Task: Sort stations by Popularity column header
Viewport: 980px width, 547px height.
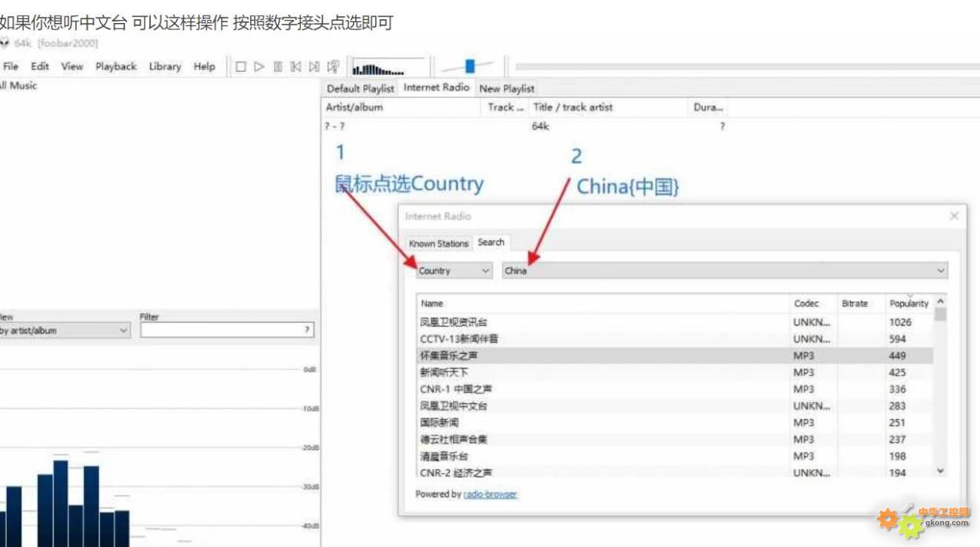Action: point(909,303)
